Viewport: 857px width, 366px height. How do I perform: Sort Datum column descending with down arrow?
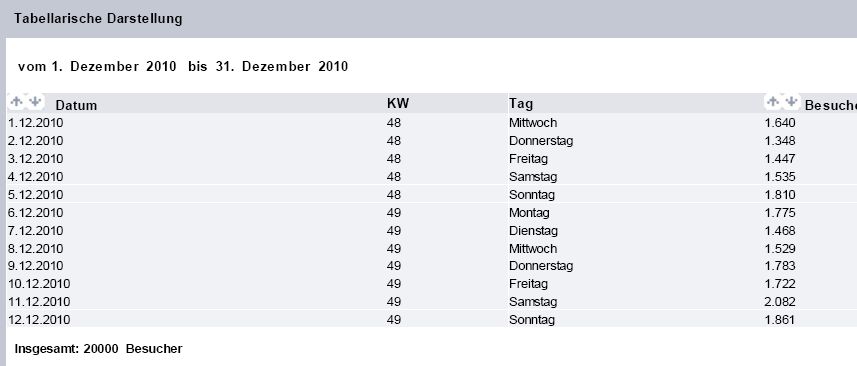click(x=35, y=102)
